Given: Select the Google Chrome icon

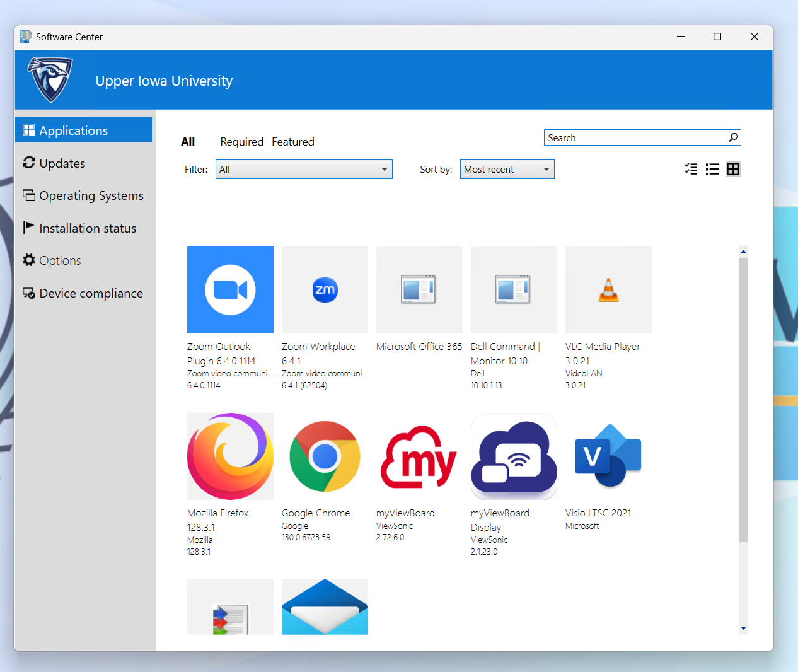Looking at the screenshot, I should coord(325,456).
